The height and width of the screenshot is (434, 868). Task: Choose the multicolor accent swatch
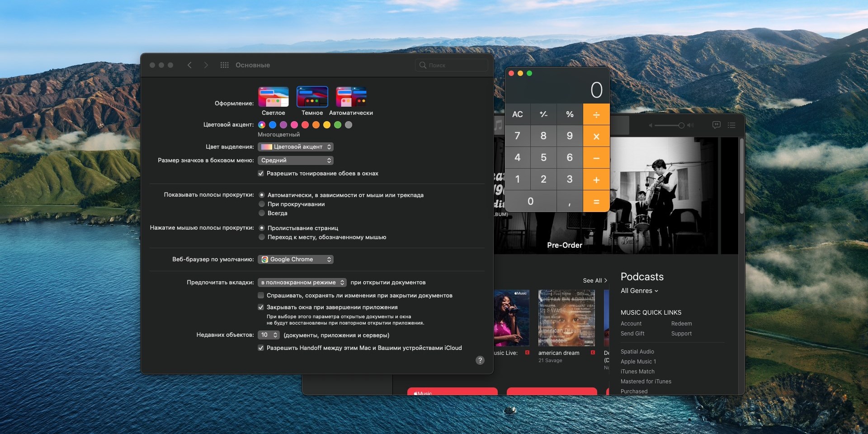(262, 125)
